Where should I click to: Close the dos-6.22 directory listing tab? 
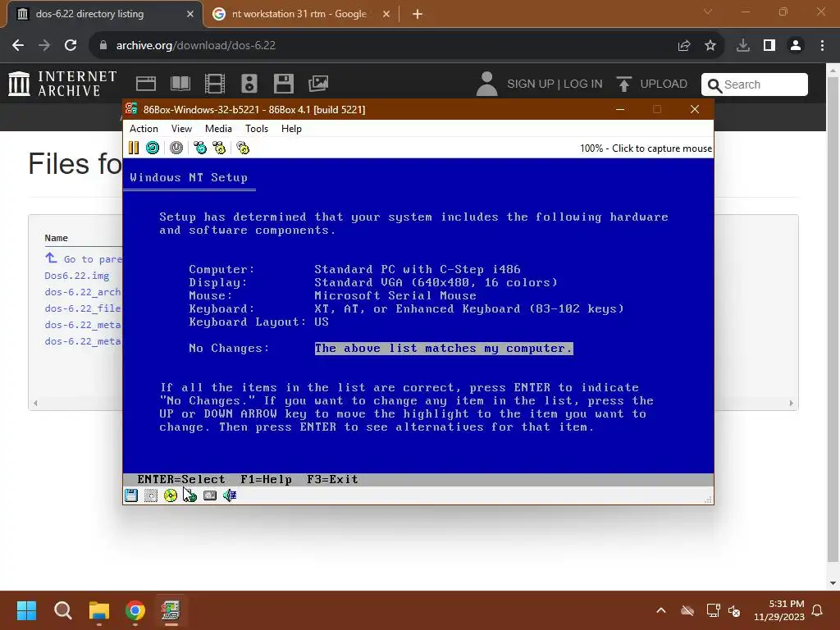(x=190, y=14)
